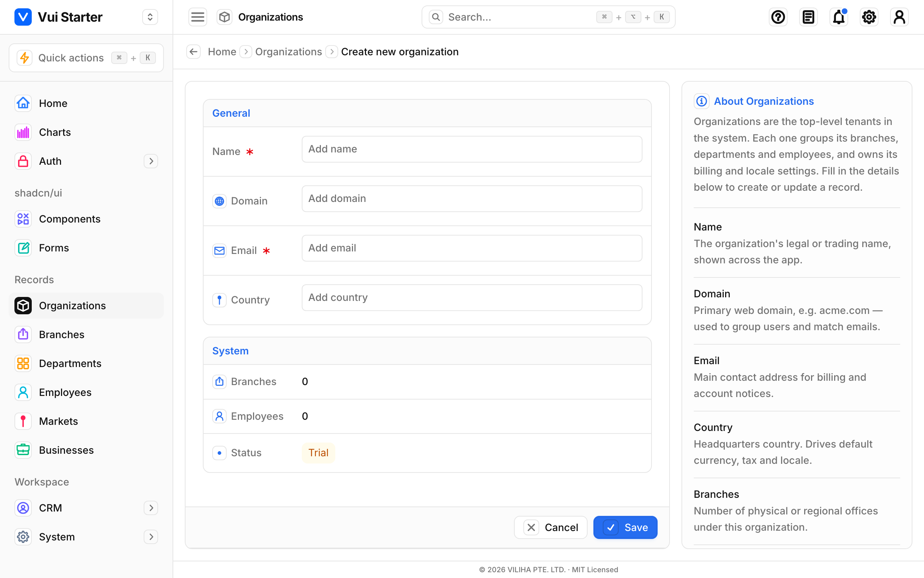The width and height of the screenshot is (924, 578).
Task: Open Components in the sidebar
Action: click(x=86, y=219)
